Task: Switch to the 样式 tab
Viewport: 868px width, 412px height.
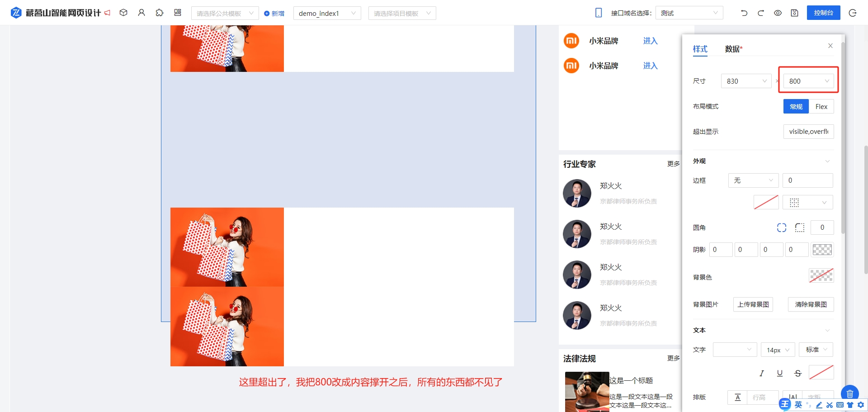Action: pyautogui.click(x=700, y=49)
